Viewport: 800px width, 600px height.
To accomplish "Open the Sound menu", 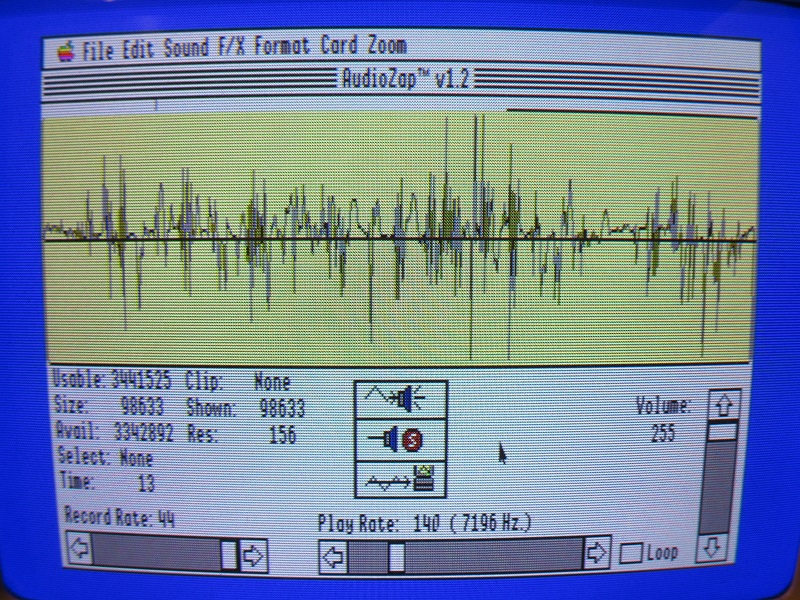I will 186,48.
